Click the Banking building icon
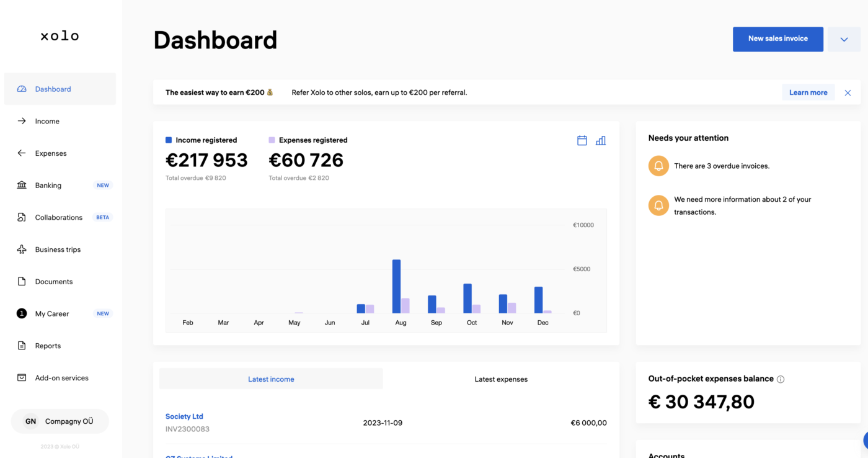The width and height of the screenshot is (868, 458). coord(22,185)
